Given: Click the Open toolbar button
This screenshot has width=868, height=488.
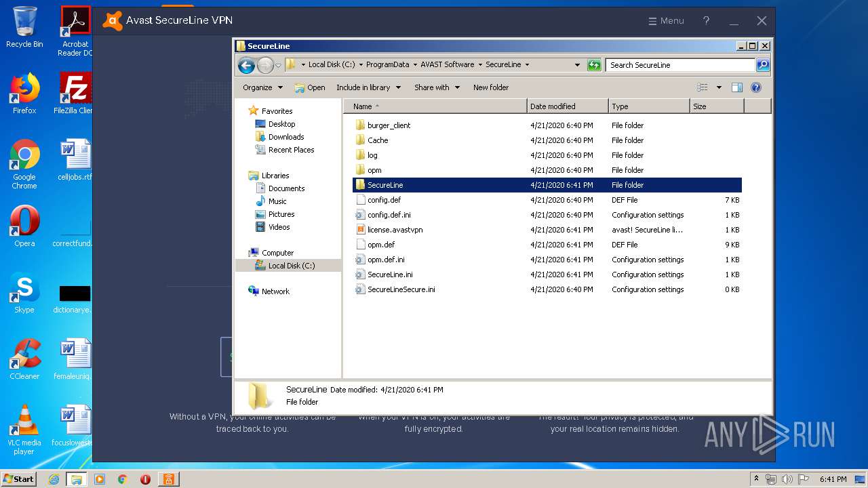Looking at the screenshot, I should click(x=310, y=87).
